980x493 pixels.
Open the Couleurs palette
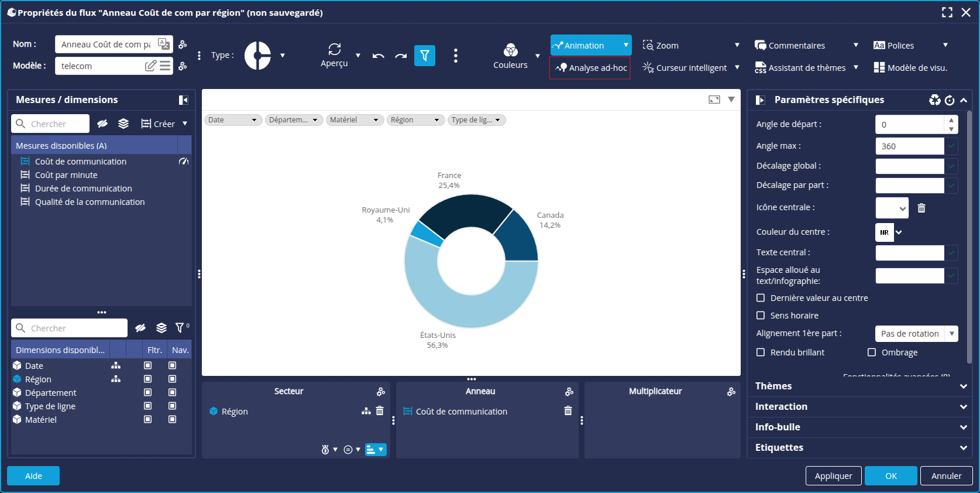(510, 51)
